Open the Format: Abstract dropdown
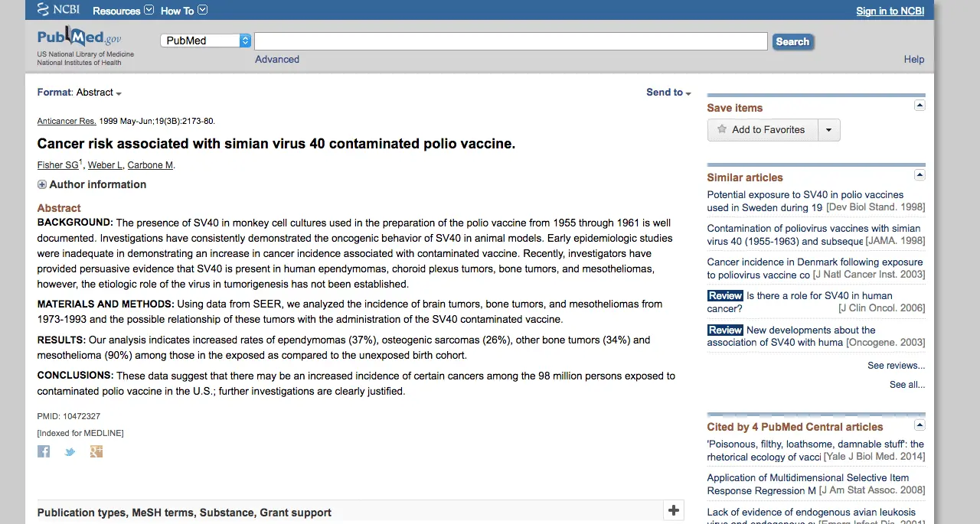This screenshot has width=980, height=524. tap(80, 93)
